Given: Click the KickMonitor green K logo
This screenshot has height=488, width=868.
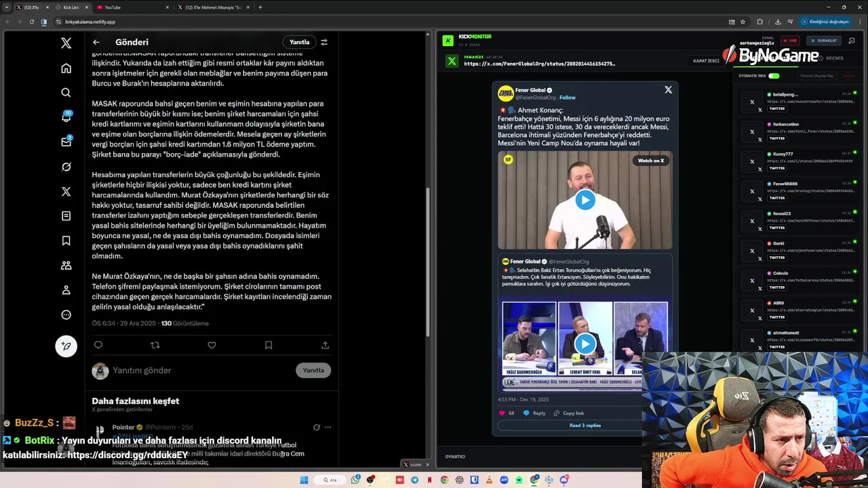Looking at the screenshot, I should [x=448, y=41].
